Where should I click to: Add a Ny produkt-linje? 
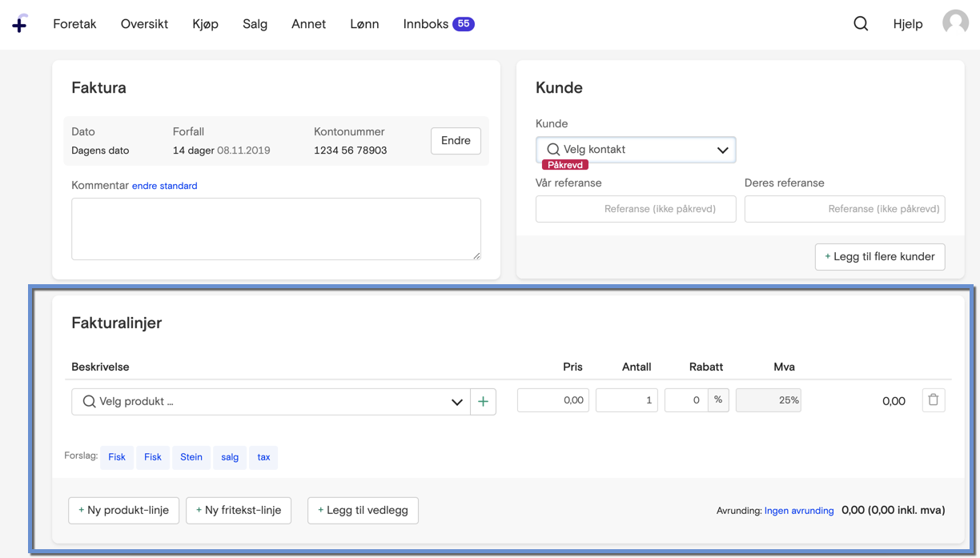[124, 510]
